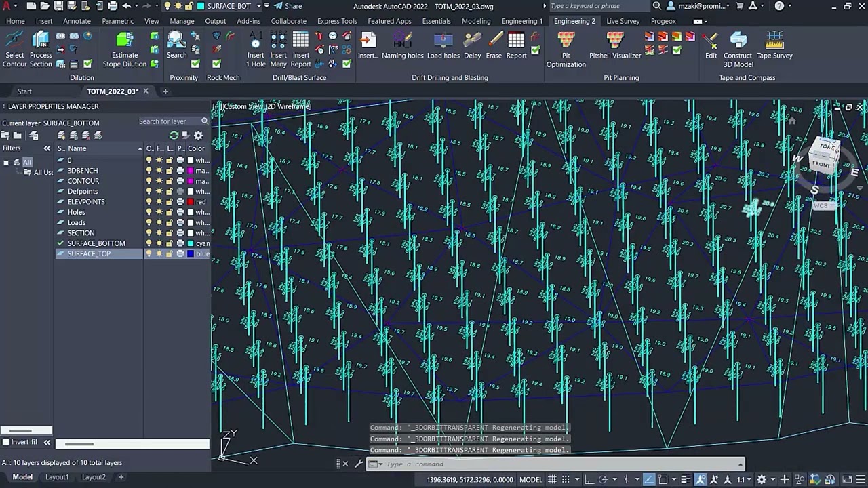The height and width of the screenshot is (488, 868).
Task: Open Construct 3D Model tool
Action: 738,49
